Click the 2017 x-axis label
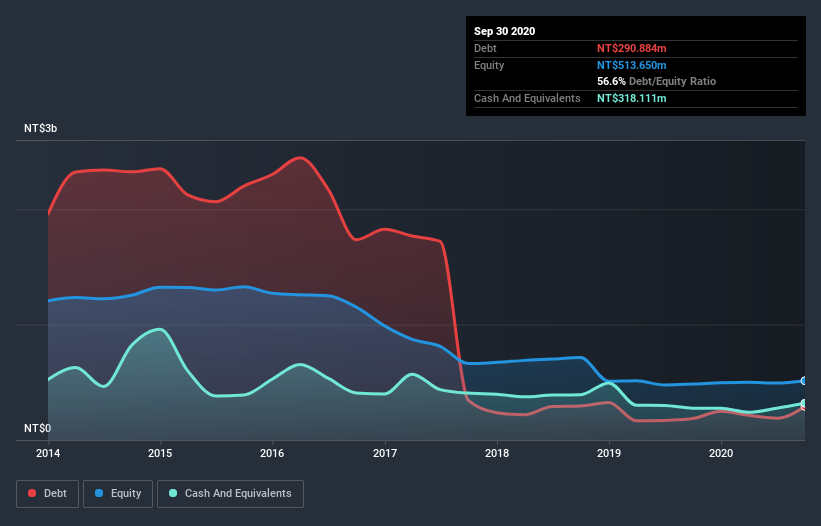821x526 pixels. 385,453
